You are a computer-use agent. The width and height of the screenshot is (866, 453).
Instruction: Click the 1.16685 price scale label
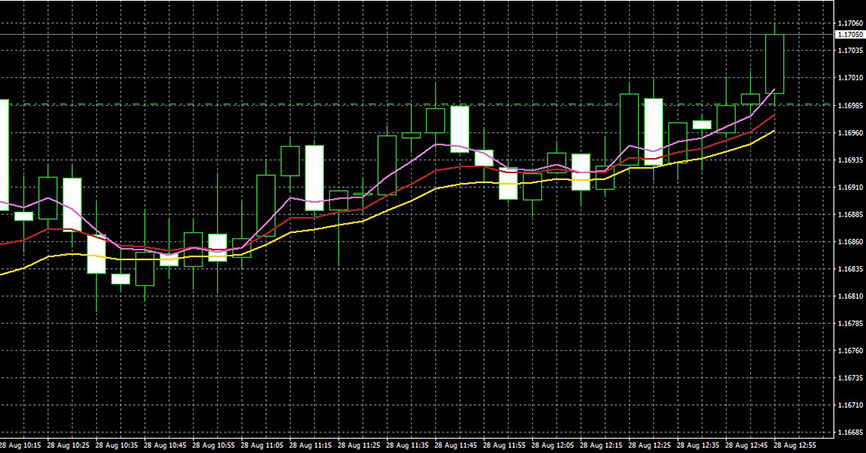pyautogui.click(x=849, y=433)
